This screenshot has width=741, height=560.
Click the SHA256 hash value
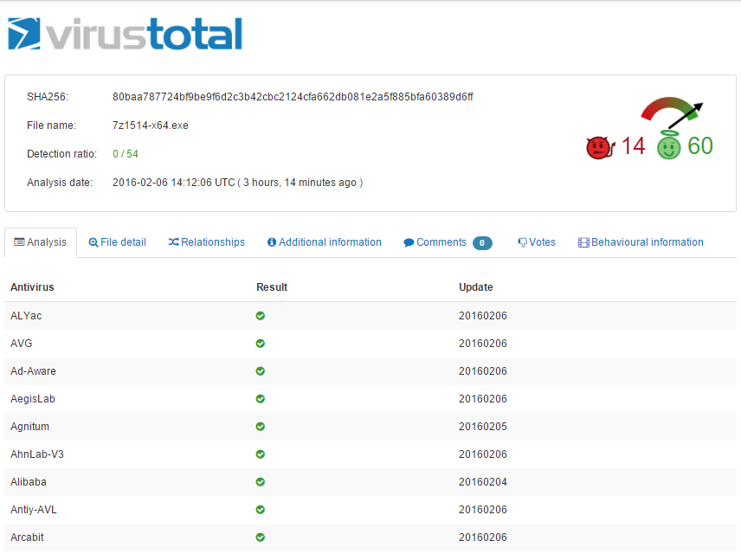[293, 97]
